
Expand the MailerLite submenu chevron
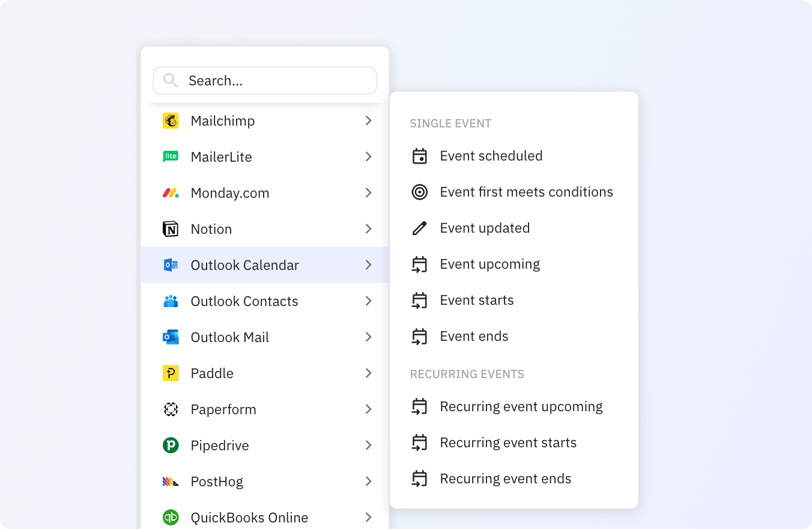[x=369, y=157]
